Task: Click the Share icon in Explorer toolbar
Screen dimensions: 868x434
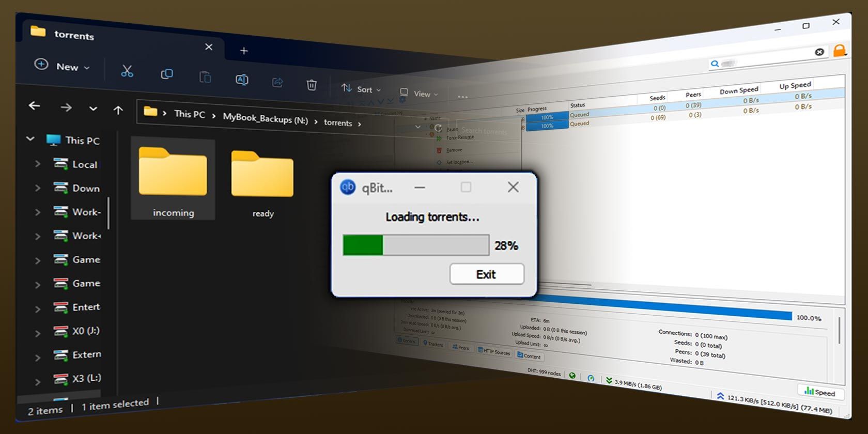Action: [277, 82]
